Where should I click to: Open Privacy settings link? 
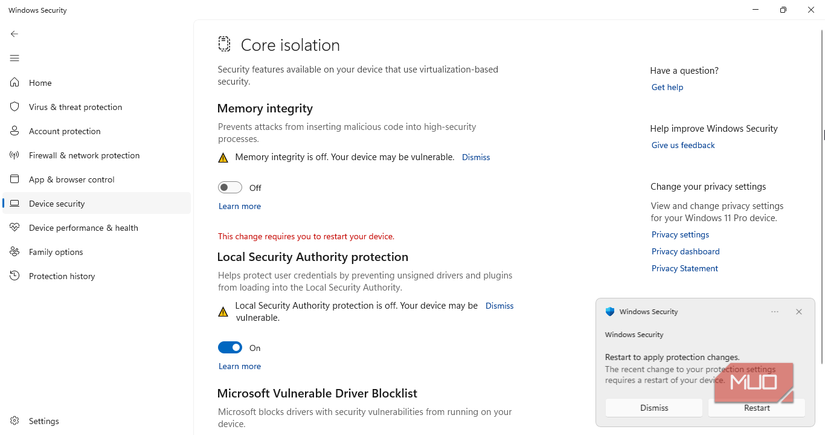pos(680,235)
